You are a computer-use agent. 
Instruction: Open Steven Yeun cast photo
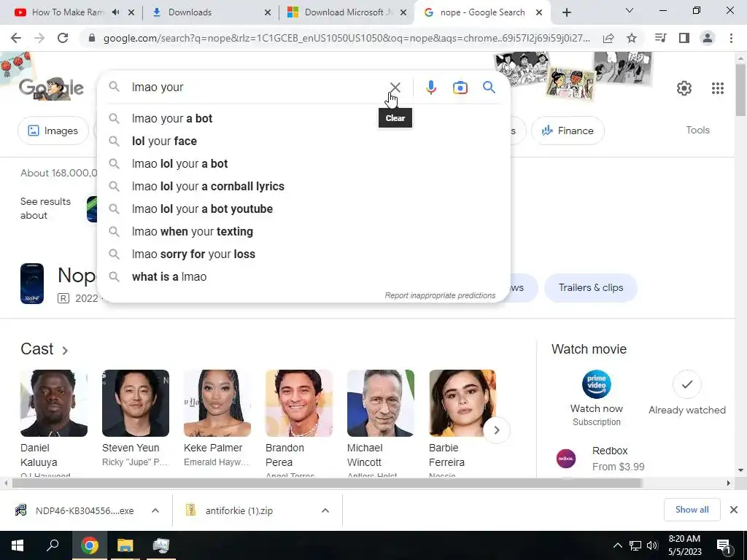click(x=136, y=402)
